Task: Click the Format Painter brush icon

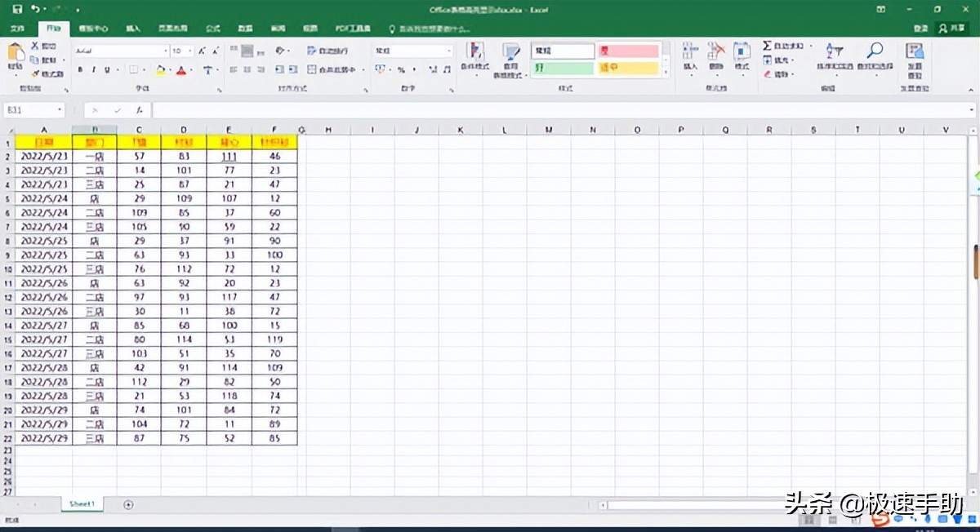Action: point(36,73)
